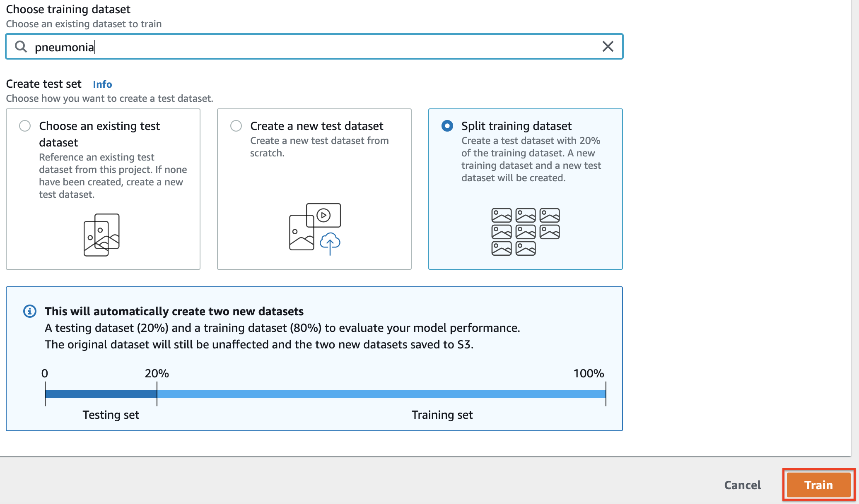859x504 pixels.
Task: Click the dark Testing set bar segment
Action: click(101, 394)
